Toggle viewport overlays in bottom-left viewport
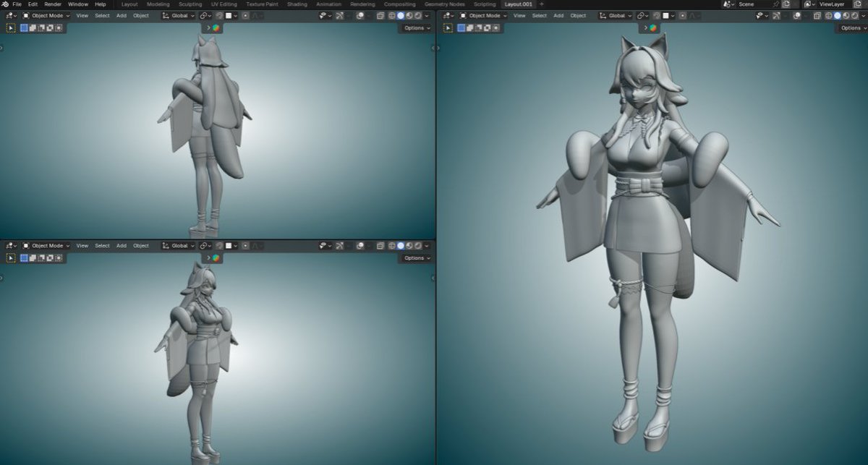 point(359,246)
